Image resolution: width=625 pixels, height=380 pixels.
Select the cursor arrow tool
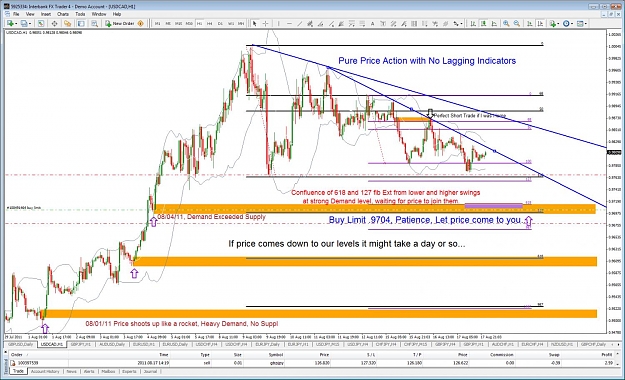[254, 24]
